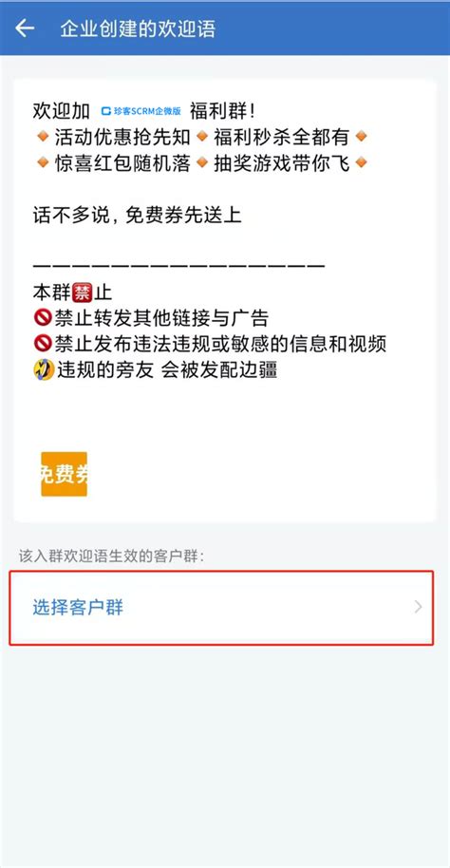Click the dashed divider line in message
Image resolution: width=450 pixels, height=868 pixels.
(x=178, y=266)
